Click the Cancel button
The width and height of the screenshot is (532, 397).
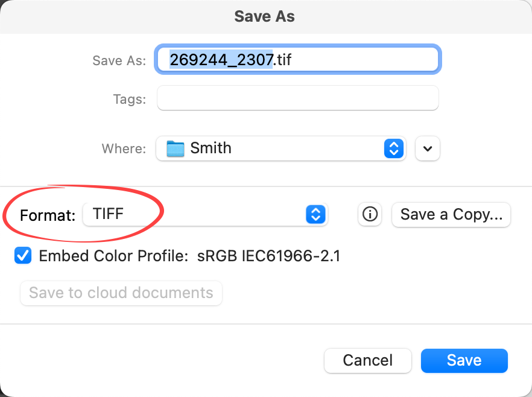(367, 360)
